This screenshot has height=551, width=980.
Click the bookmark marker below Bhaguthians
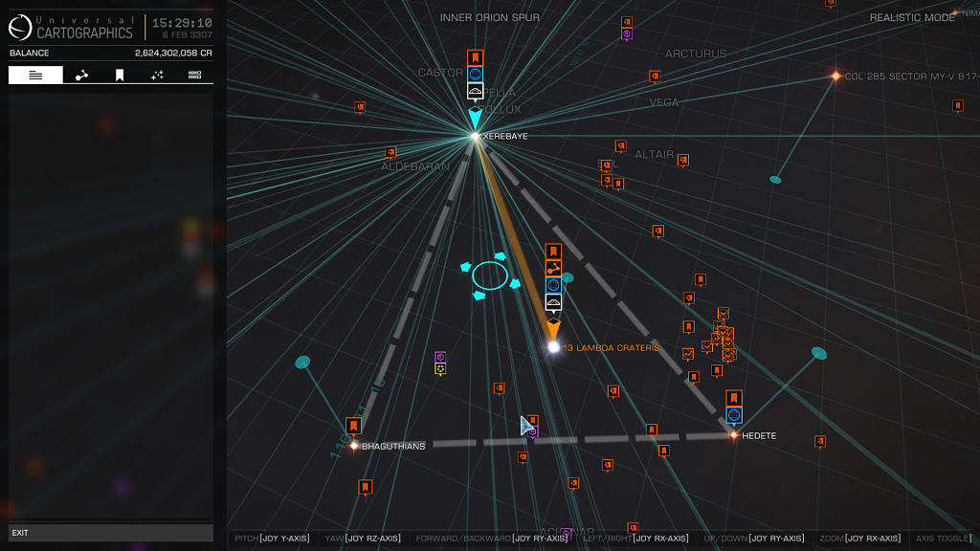365,487
